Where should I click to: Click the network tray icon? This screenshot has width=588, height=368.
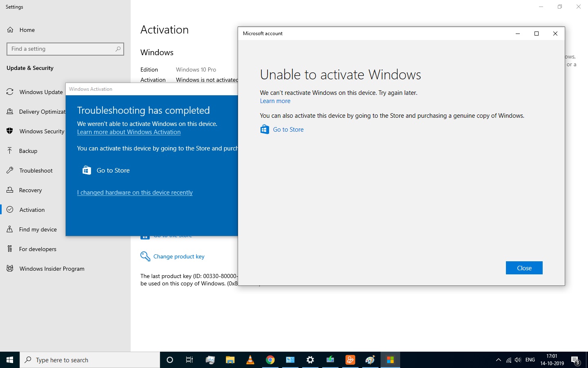tap(508, 360)
